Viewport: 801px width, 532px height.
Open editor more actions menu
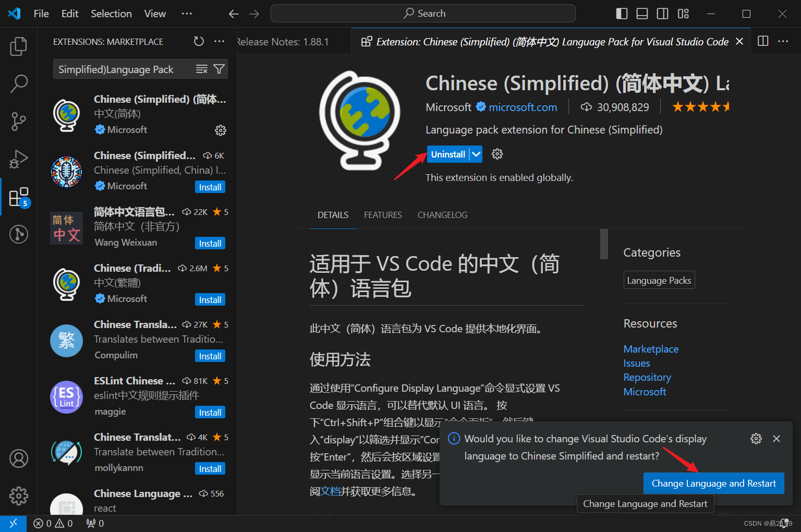click(x=783, y=41)
